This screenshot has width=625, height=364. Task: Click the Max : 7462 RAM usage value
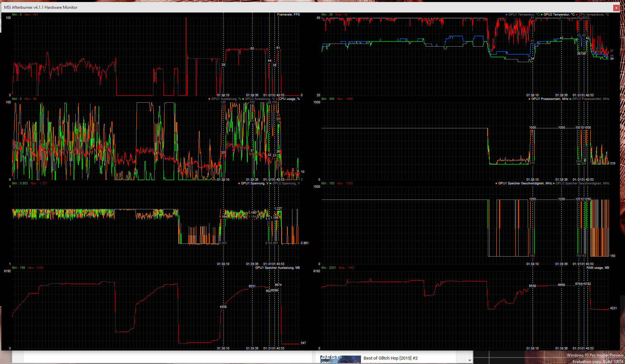coord(347,268)
